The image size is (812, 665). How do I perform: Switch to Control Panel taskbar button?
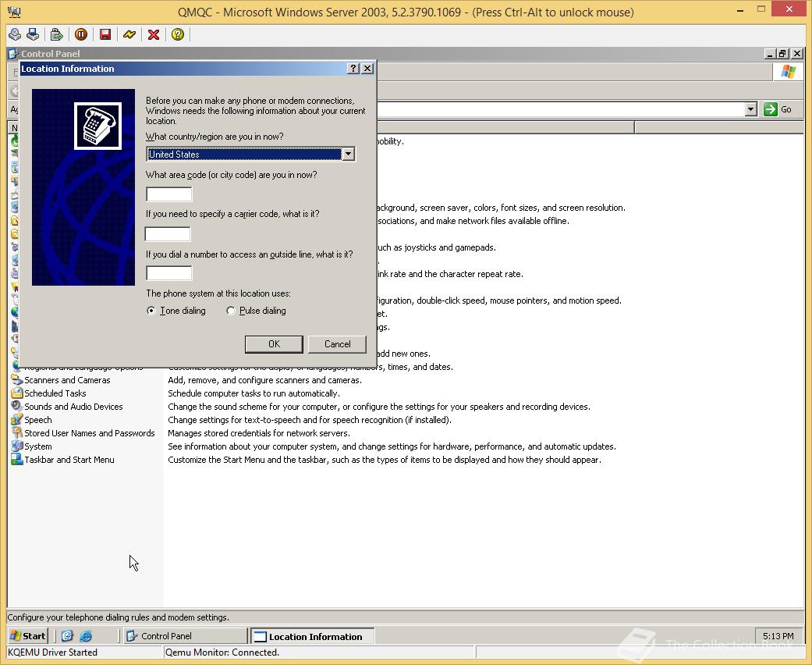click(186, 636)
